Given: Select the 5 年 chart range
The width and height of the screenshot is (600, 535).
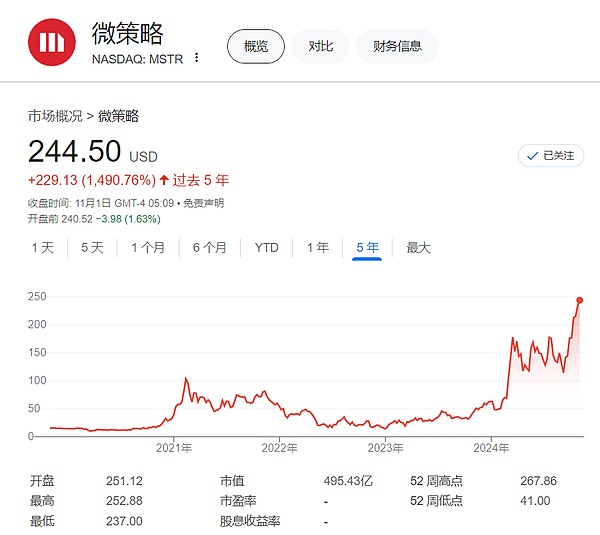Looking at the screenshot, I should 367,248.
